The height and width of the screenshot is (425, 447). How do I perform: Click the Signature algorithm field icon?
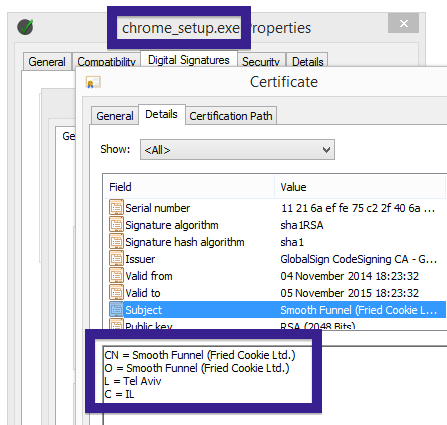pos(116,225)
